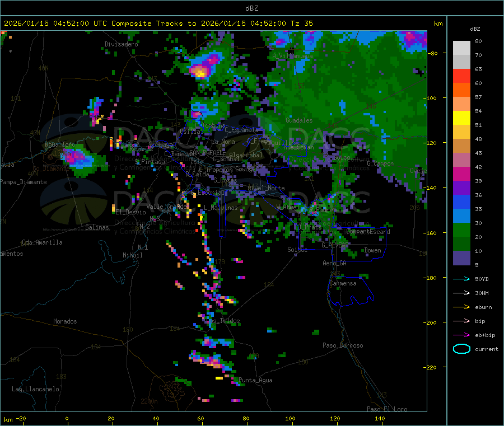Click the '2200m' elevation label
The width and height of the screenshot is (504, 426).
pyautogui.click(x=149, y=401)
